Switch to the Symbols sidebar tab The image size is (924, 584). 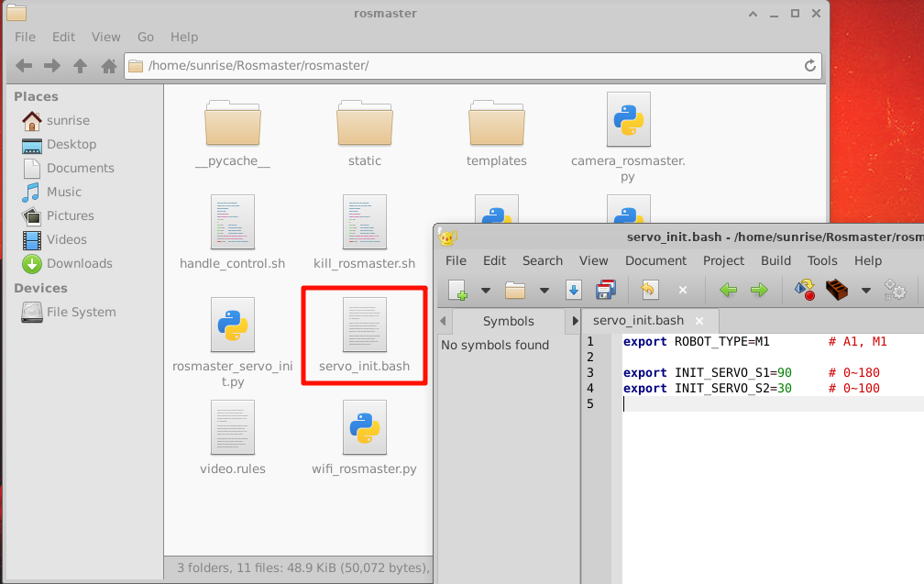(x=508, y=321)
